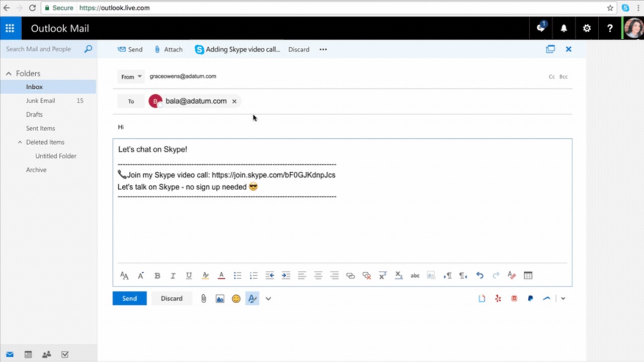Open the emoji picker below the message
This screenshot has height=362, width=644.
[x=236, y=298]
